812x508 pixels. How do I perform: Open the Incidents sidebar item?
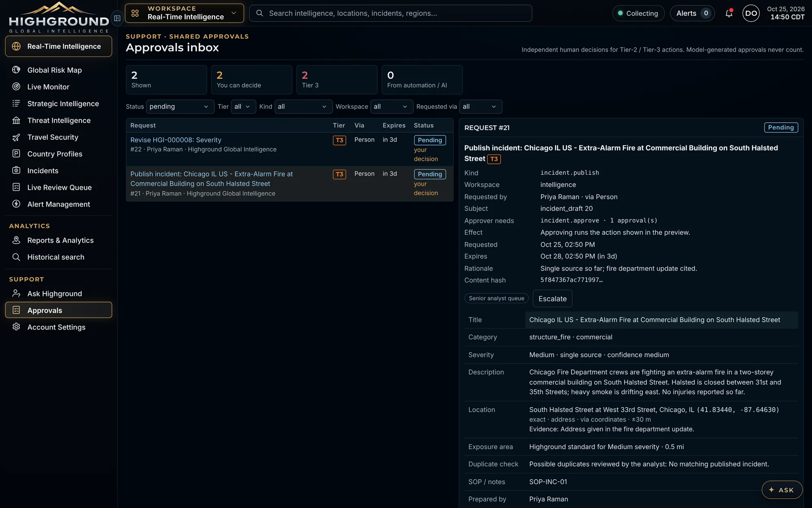[58, 171]
